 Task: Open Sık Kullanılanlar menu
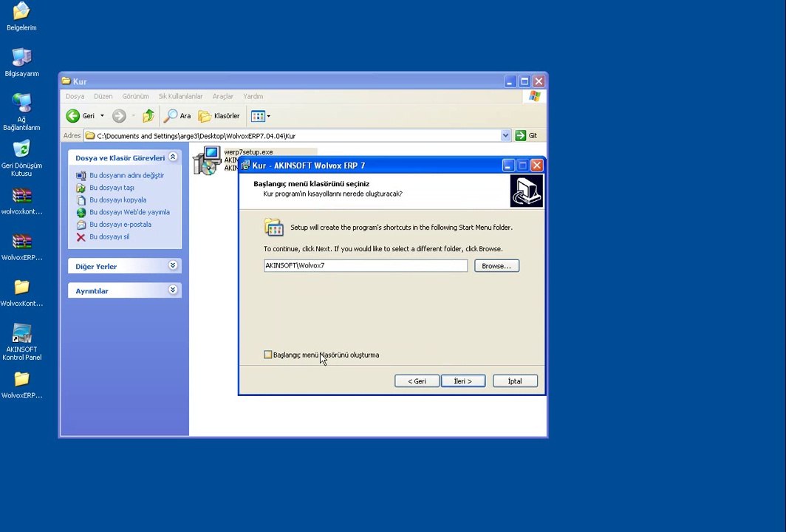pos(180,96)
